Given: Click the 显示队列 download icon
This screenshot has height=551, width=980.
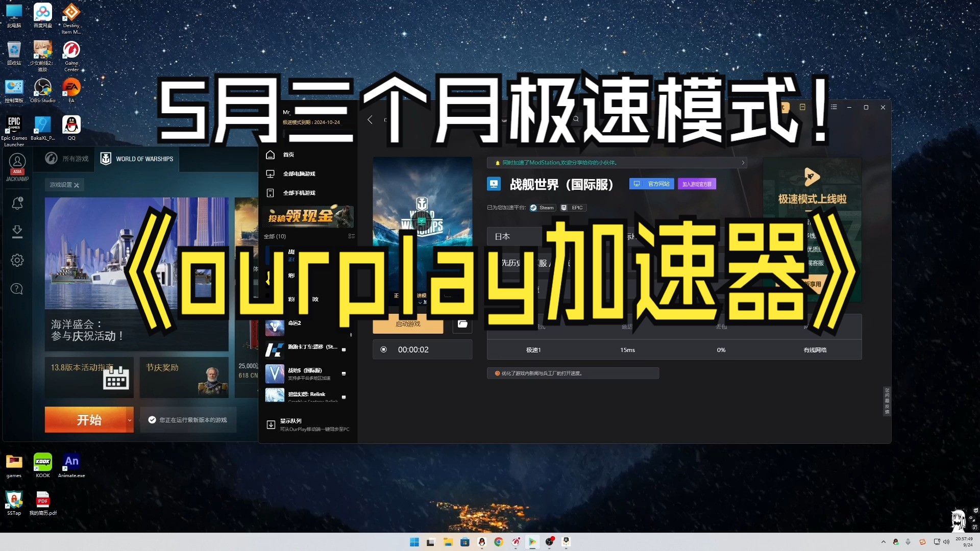Looking at the screenshot, I should pos(271,424).
